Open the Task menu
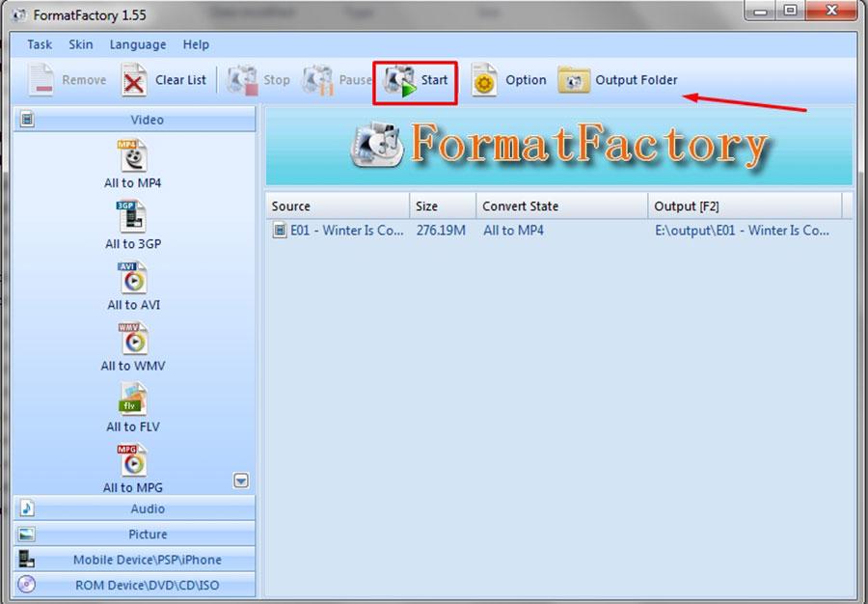 (40, 44)
